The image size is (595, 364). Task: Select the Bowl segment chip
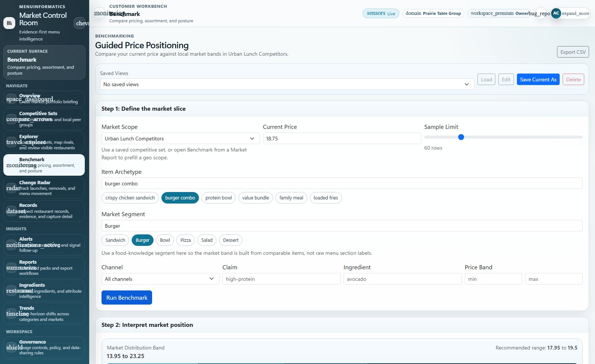coord(165,240)
